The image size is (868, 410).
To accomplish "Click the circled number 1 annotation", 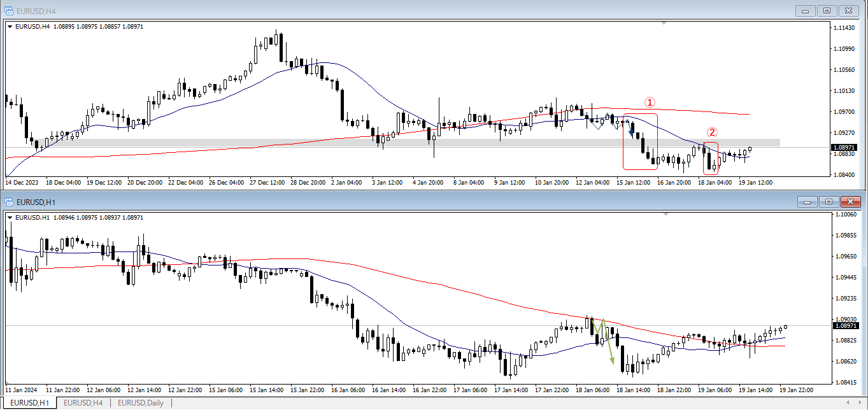I will (x=650, y=102).
